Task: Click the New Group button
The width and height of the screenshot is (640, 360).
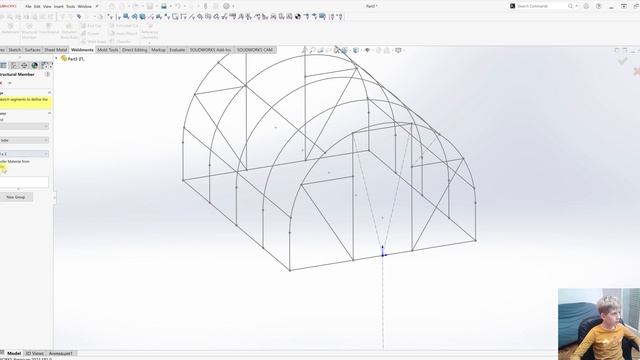Action: point(16,197)
